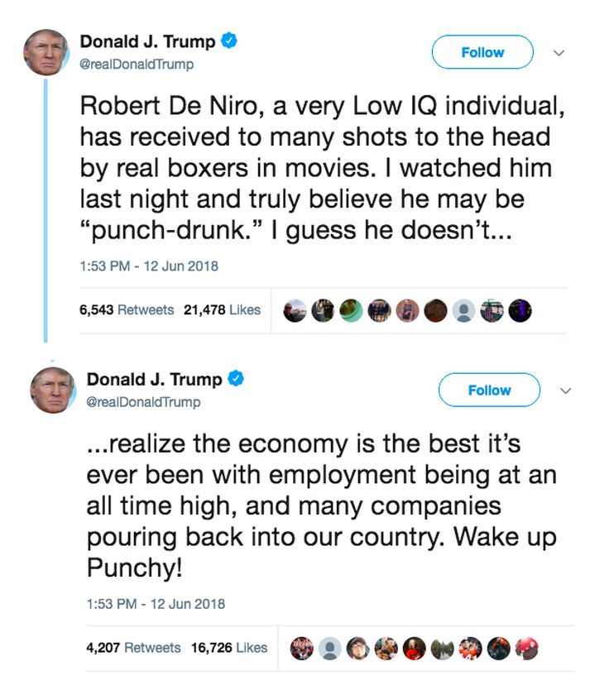
Task: Click the Follow button on the second tweet
Action: click(489, 391)
